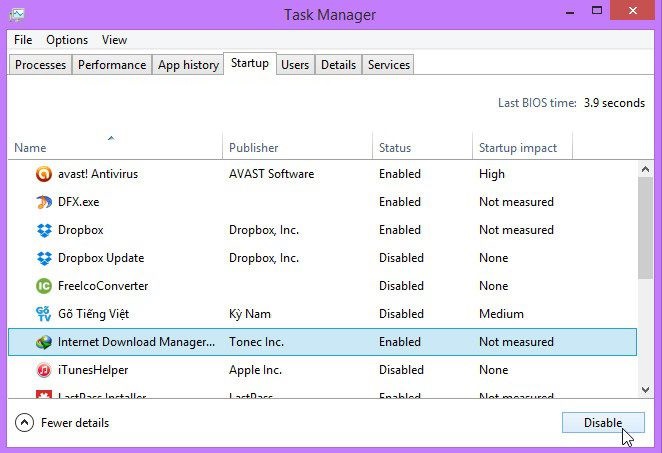This screenshot has width=662, height=453.
Task: Click the DFX.exe app icon
Action: [44, 202]
